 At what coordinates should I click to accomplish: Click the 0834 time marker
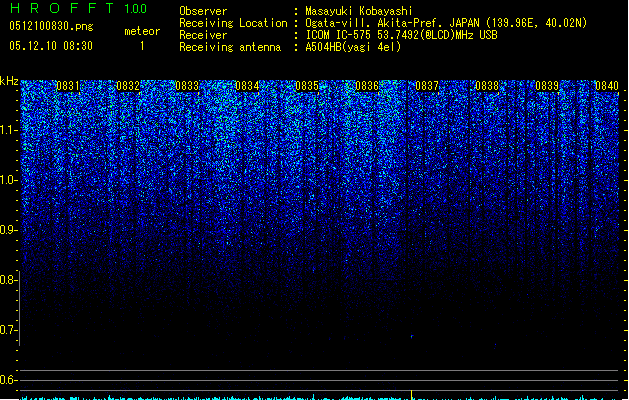coord(247,86)
